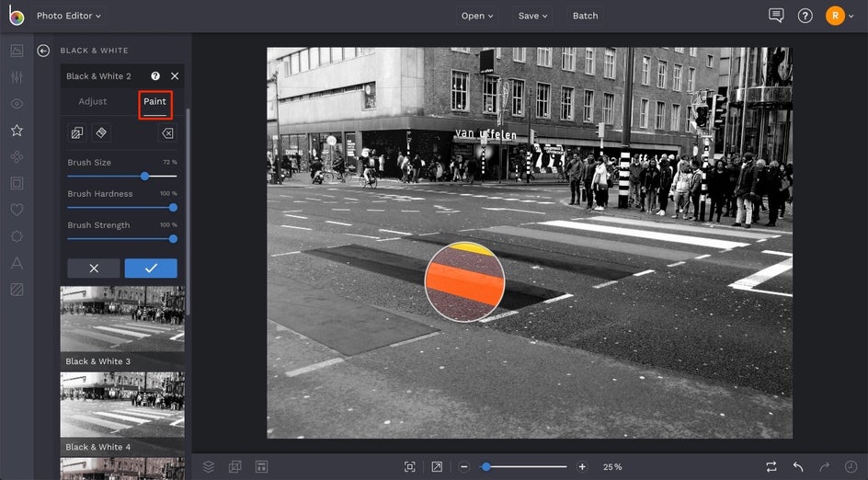Click the Brush Size slider handle
This screenshot has height=480, width=868.
[x=145, y=176]
